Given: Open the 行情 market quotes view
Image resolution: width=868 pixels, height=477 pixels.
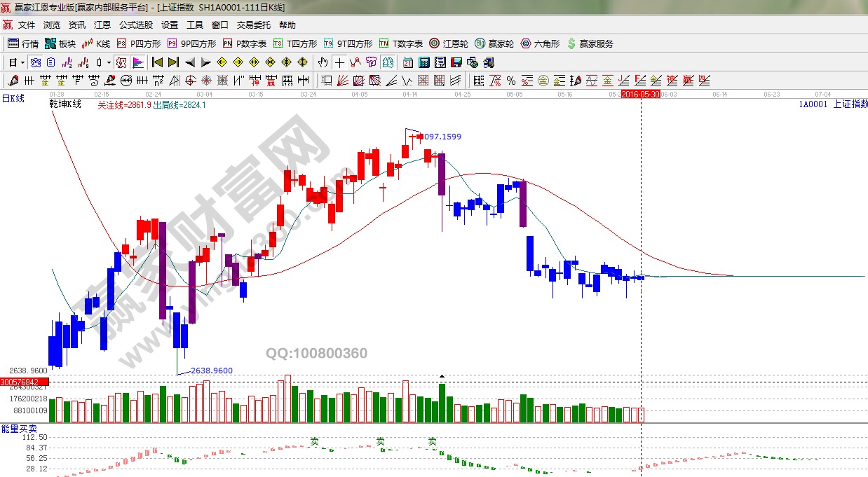Looking at the screenshot, I should [23, 43].
